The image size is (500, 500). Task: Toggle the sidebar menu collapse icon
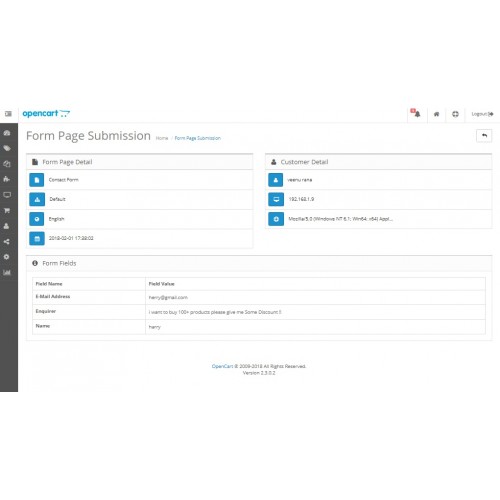pos(8,114)
